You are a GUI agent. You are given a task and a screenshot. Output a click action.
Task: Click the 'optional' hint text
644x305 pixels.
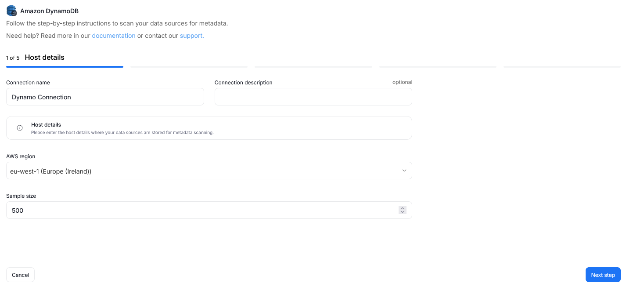pyautogui.click(x=402, y=82)
